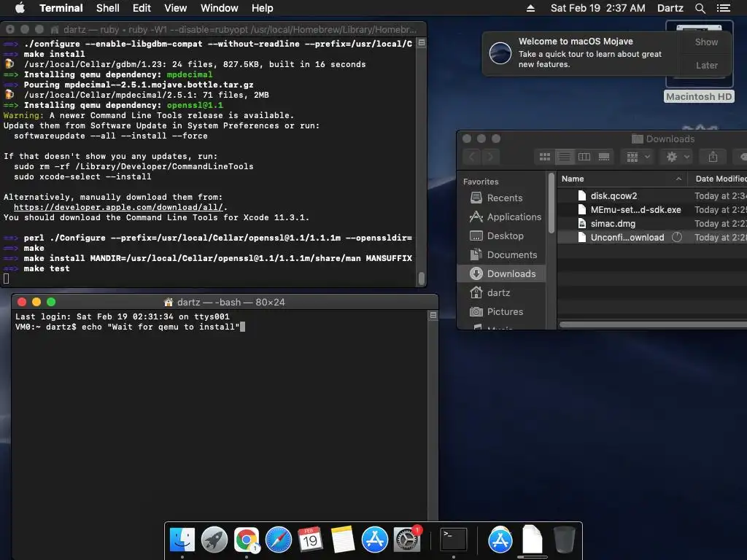
Task: Click split pane icon in bash terminal
Action: 433,315
